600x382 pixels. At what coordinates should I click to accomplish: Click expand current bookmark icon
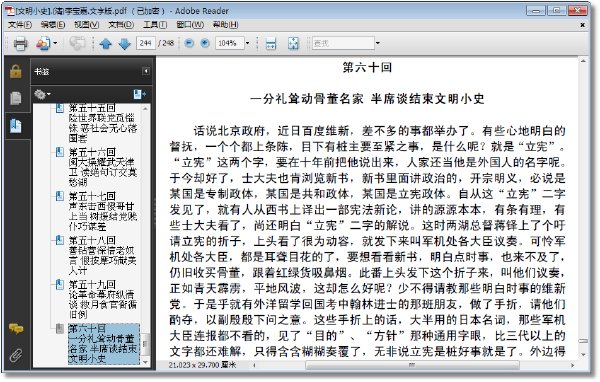pyautogui.click(x=139, y=94)
